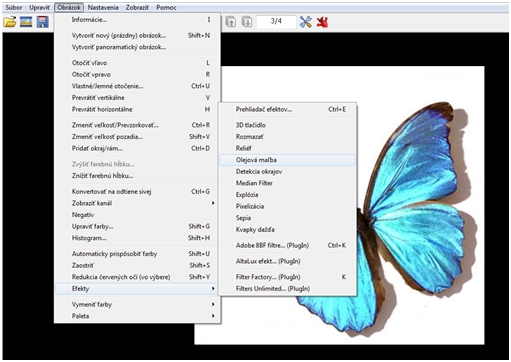Select Detekcia okrajov effect

tap(287, 172)
